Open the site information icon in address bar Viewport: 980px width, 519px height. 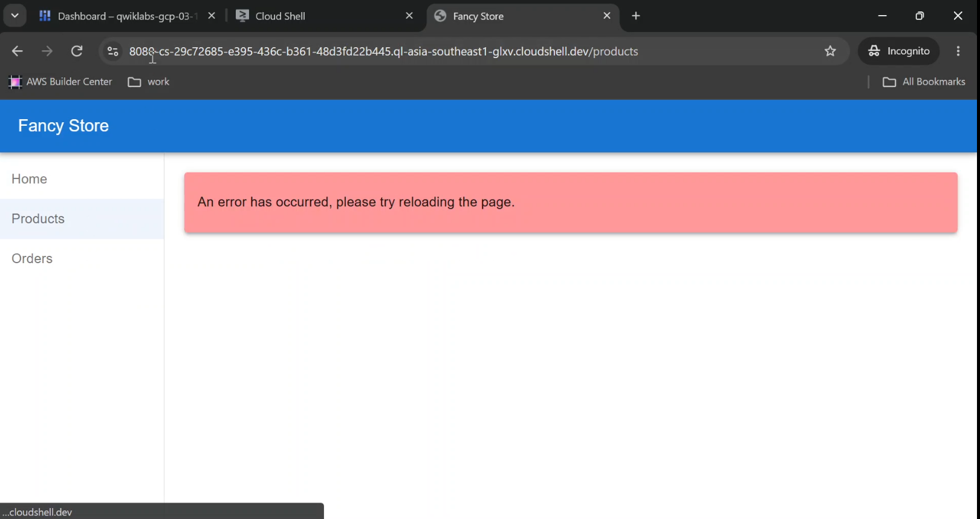click(113, 51)
